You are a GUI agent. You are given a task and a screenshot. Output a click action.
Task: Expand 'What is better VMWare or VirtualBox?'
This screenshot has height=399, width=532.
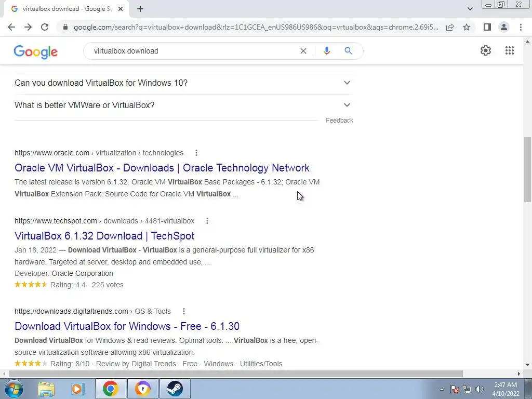[184, 105]
